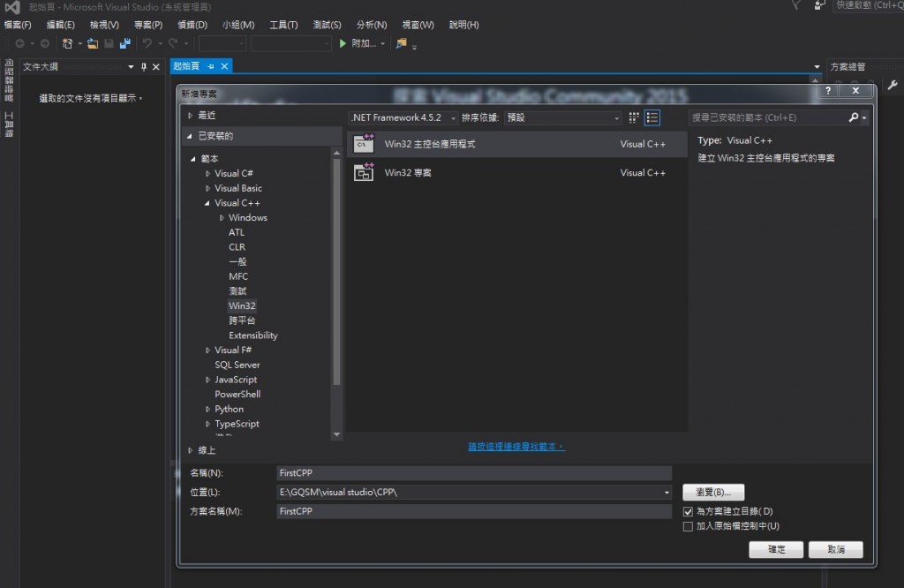904x588 pixels.
Task: Select Win32 in the template tree
Action: click(242, 306)
